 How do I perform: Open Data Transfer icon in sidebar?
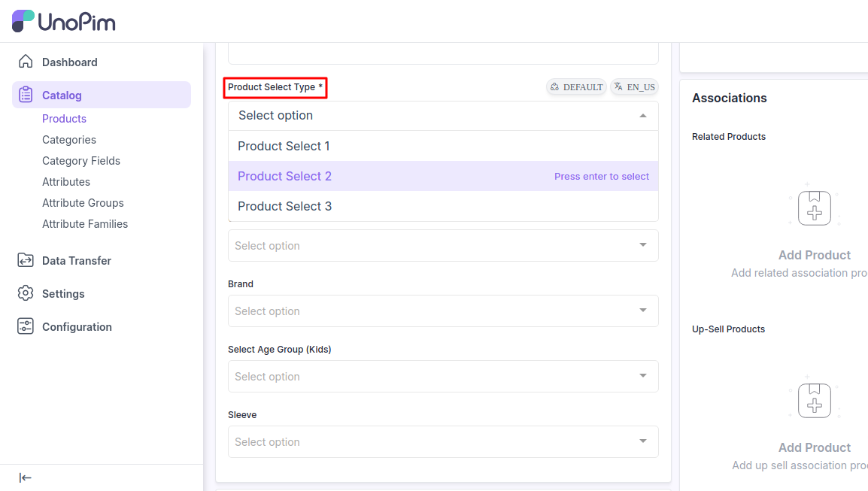click(x=26, y=260)
